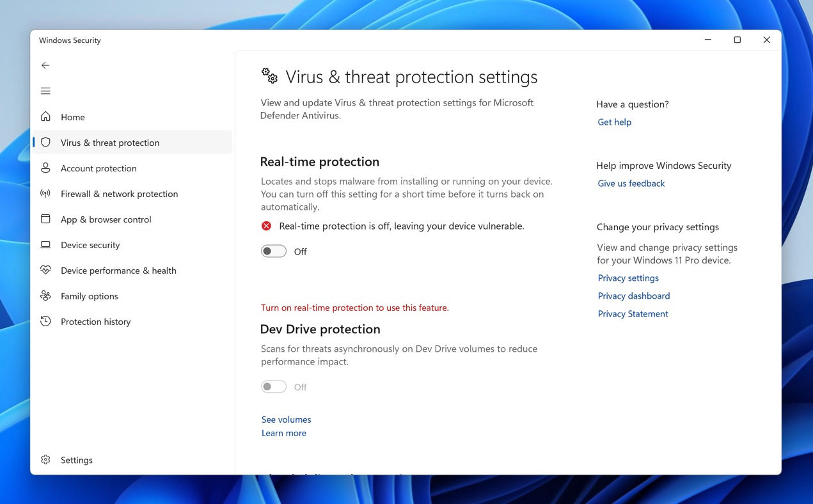Open Firewall & network protection page
813x504 pixels.
tap(132, 194)
